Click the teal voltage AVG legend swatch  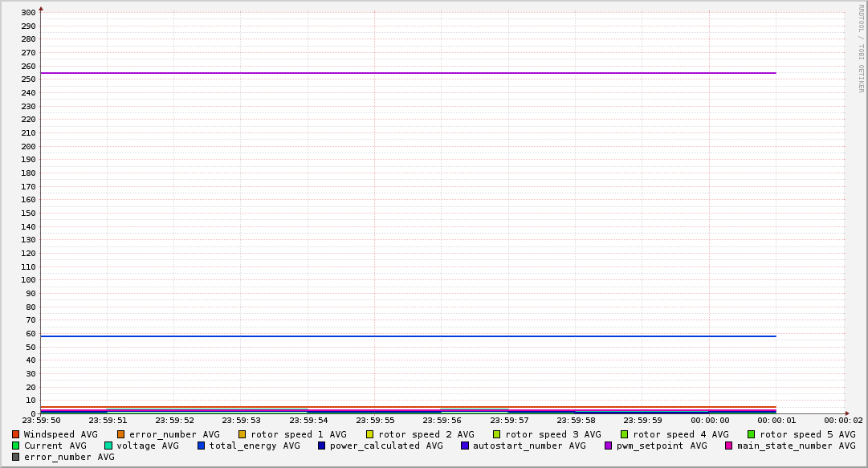point(108,446)
